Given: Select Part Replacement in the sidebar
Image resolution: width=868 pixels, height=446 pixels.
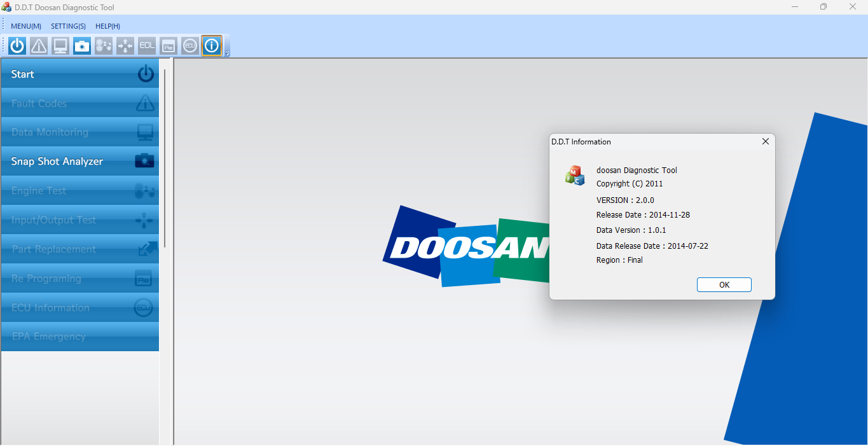Looking at the screenshot, I should 80,249.
